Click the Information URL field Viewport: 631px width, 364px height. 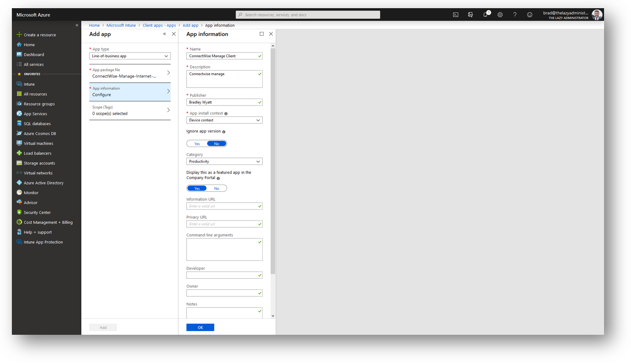224,206
